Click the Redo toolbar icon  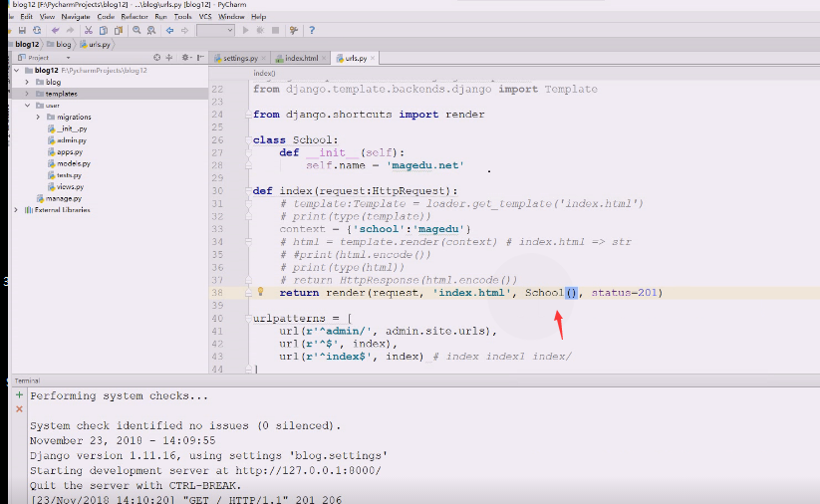pyautogui.click(x=70, y=30)
